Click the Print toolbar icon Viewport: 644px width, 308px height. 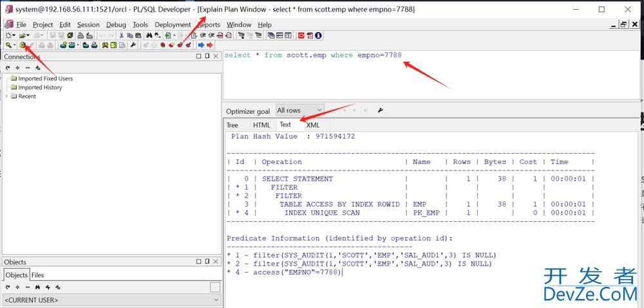tap(80, 35)
